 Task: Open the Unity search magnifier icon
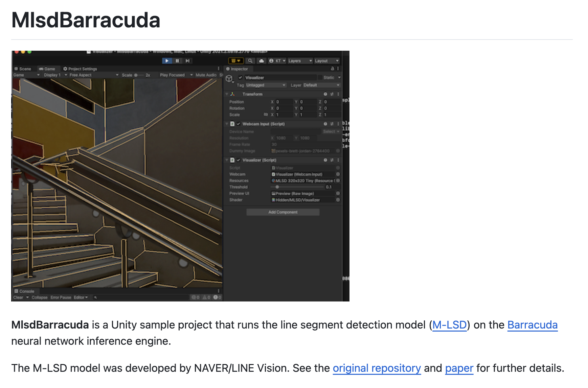(250, 61)
